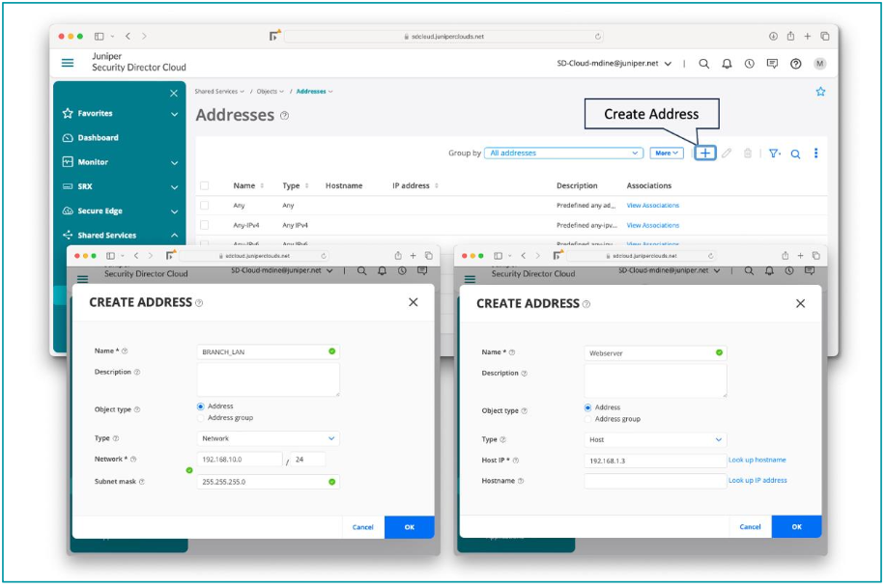Select Address radio button in BRANCH_LAN dialog
The image size is (886, 588).
(201, 406)
